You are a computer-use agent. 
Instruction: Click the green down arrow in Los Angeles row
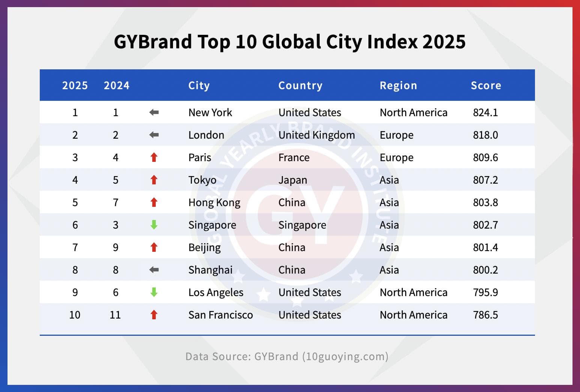coord(154,292)
